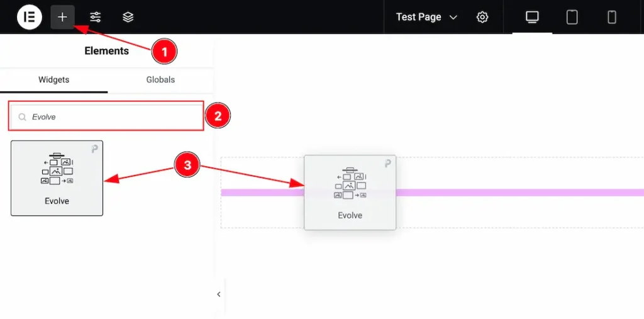Click the search magnifier icon
Viewport: 644px width, 319px height.
coord(23,117)
